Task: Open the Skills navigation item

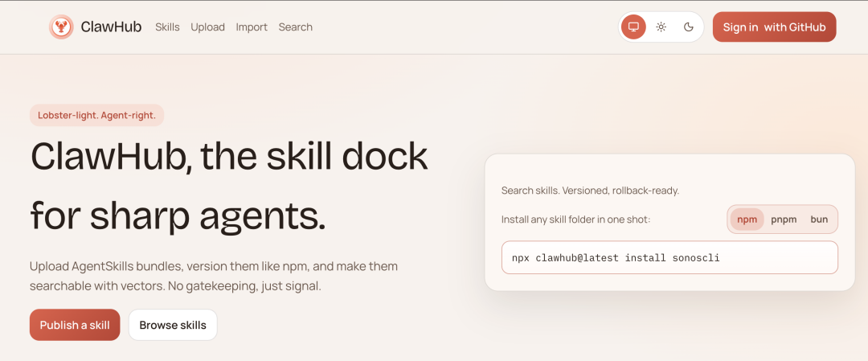Action: click(x=167, y=27)
